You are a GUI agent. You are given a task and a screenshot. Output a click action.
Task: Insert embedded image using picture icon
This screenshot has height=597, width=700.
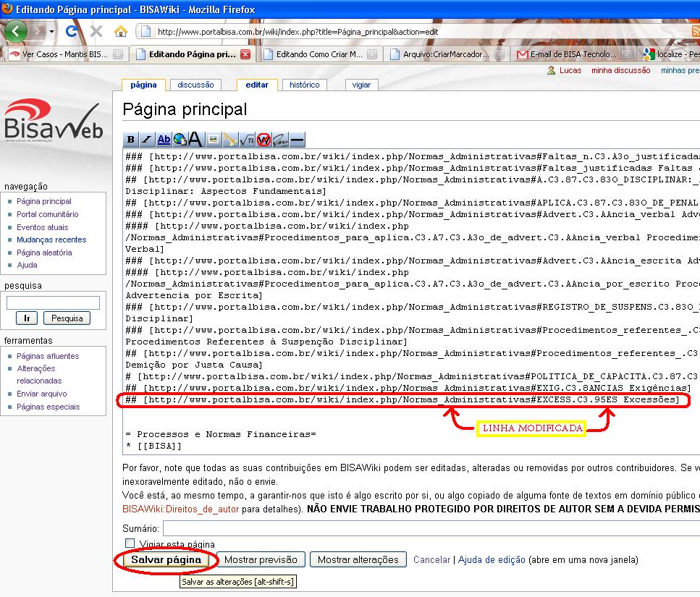(x=214, y=140)
